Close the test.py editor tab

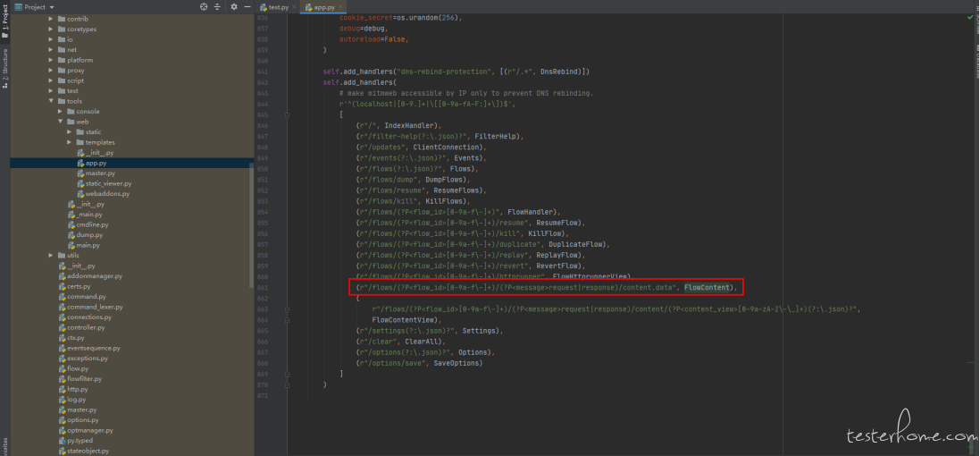pos(294,7)
